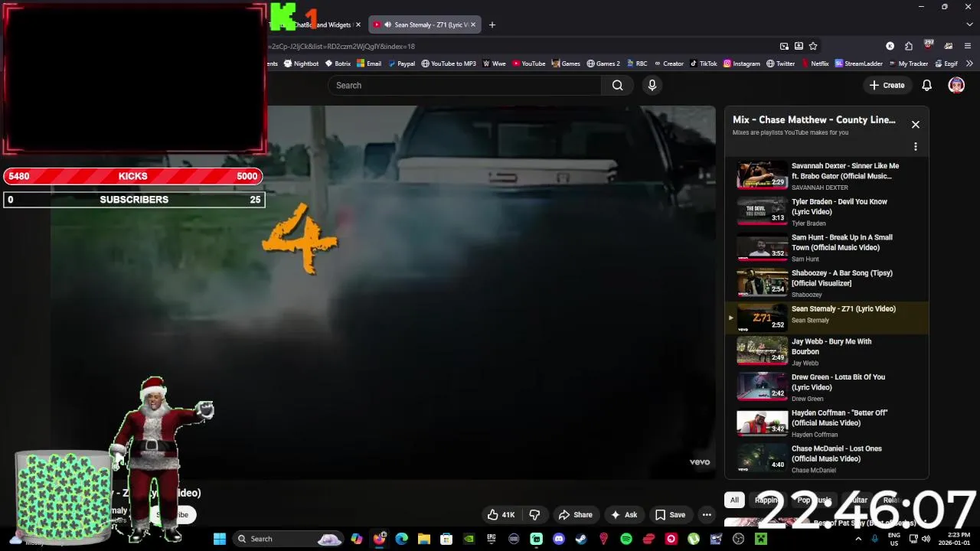Select Jay Webb Bury Me With Bourbon
Screen dimensions: 980x551
[827, 352]
